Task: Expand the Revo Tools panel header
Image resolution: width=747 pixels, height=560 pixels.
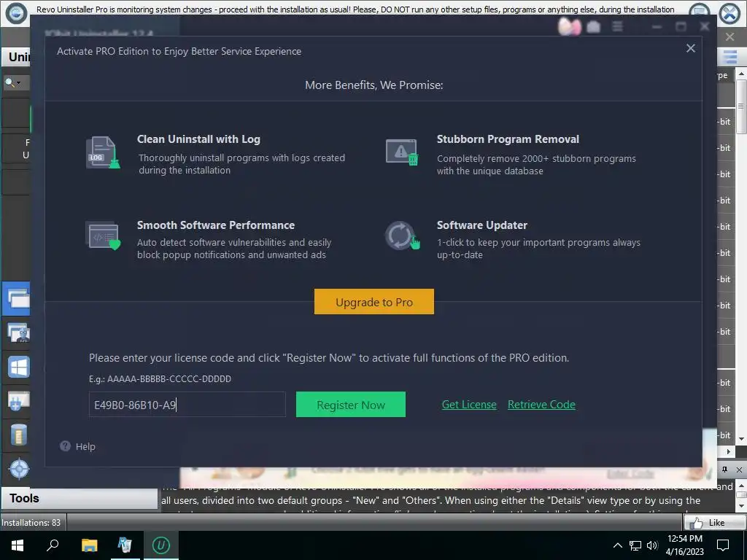Action: click(x=79, y=498)
